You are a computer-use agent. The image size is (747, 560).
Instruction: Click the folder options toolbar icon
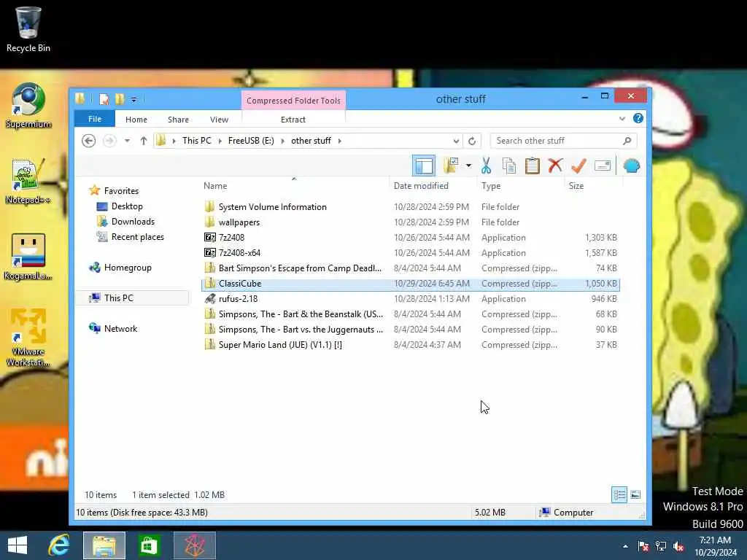[451, 166]
